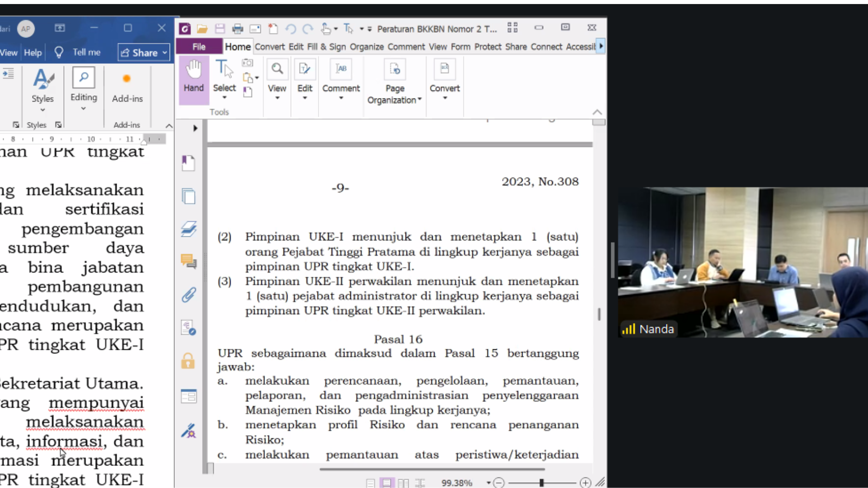
Task: Open the Layers panel in sidebar
Action: click(189, 229)
